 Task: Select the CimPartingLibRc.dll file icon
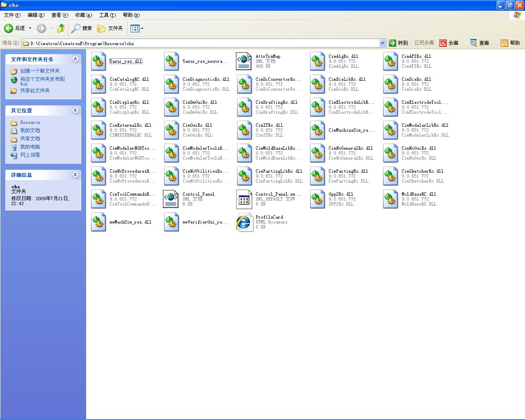pos(244,176)
